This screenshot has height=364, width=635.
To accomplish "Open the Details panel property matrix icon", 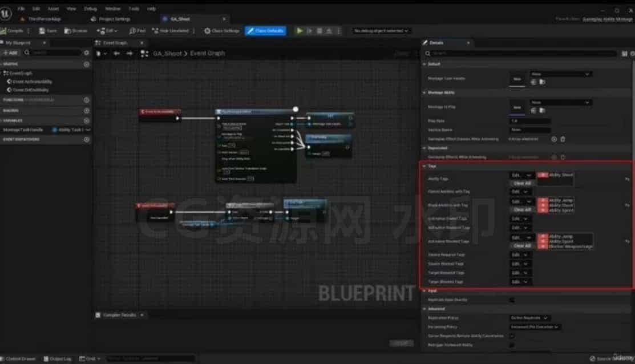I will (x=624, y=54).
